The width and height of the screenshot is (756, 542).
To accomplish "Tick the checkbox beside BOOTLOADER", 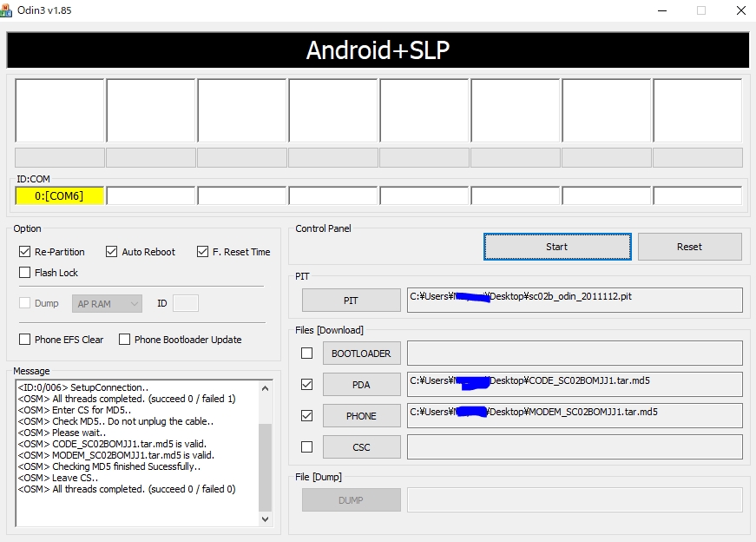I will point(306,354).
